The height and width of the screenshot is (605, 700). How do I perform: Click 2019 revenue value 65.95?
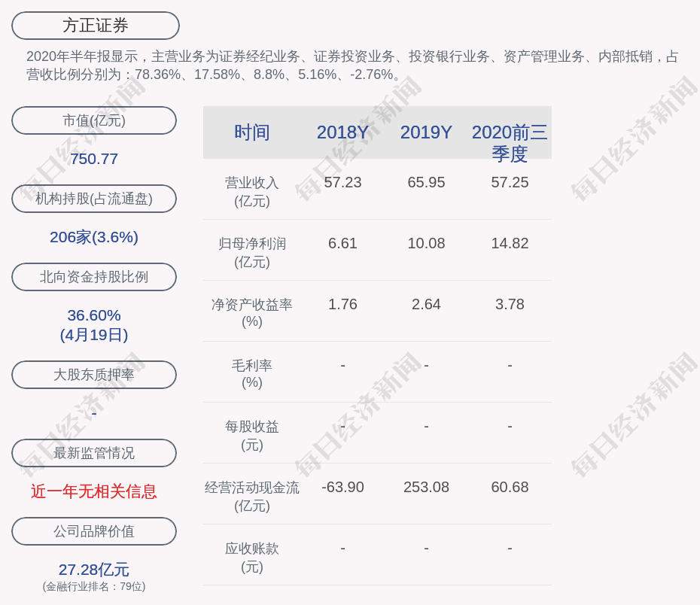[426, 183]
